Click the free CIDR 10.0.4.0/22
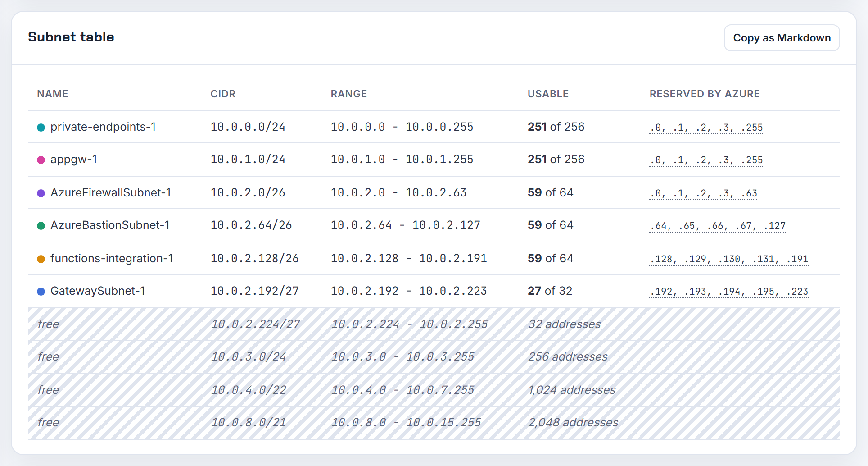 pyautogui.click(x=249, y=390)
